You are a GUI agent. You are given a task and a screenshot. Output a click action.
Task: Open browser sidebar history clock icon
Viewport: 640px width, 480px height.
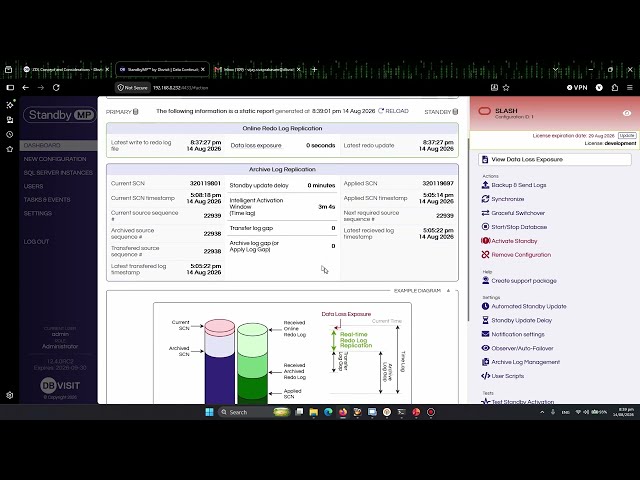point(9,134)
